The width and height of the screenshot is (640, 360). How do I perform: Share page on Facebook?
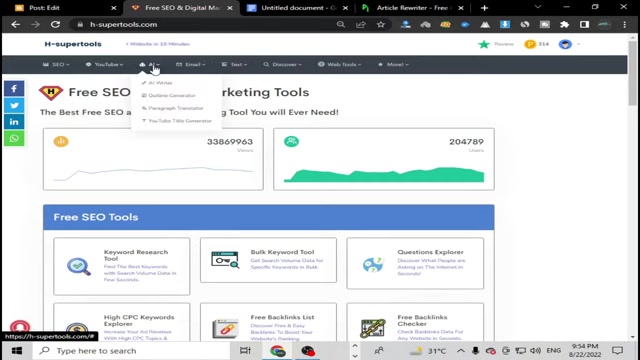[14, 89]
